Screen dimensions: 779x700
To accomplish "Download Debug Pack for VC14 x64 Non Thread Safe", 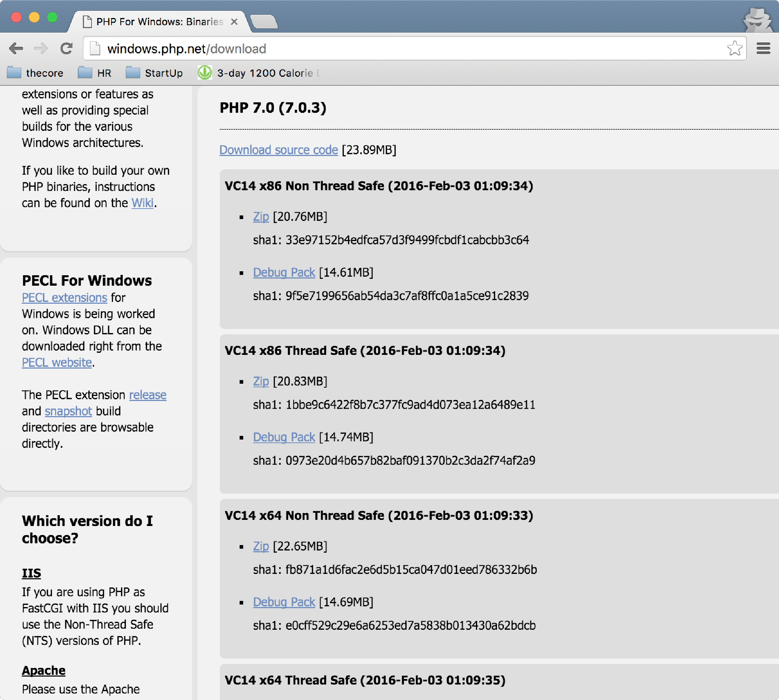I will coord(284,602).
